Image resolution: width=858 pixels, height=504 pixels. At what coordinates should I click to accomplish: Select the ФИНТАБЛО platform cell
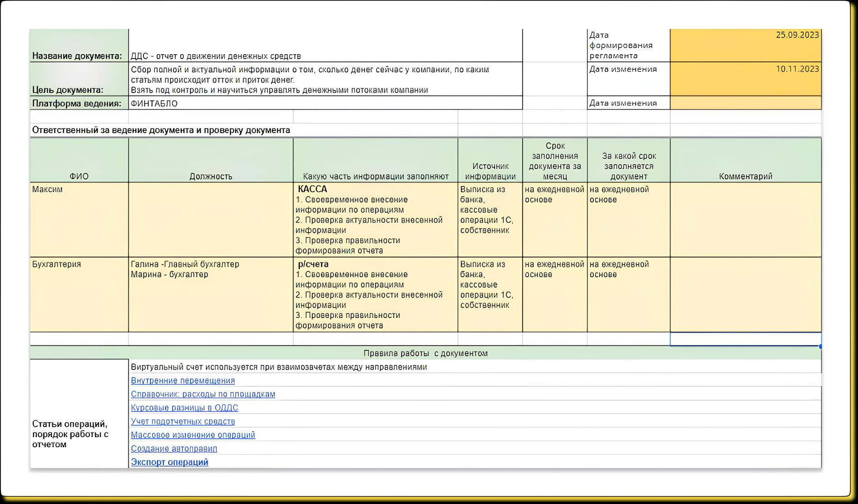(x=325, y=103)
